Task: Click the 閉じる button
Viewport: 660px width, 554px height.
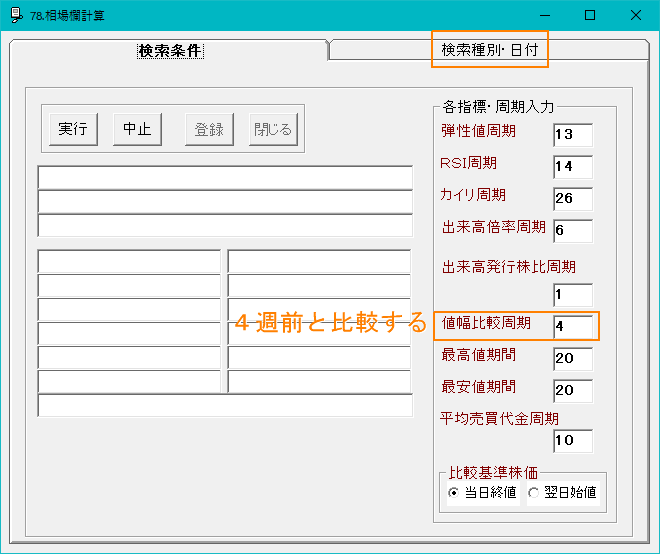Action: [x=273, y=129]
